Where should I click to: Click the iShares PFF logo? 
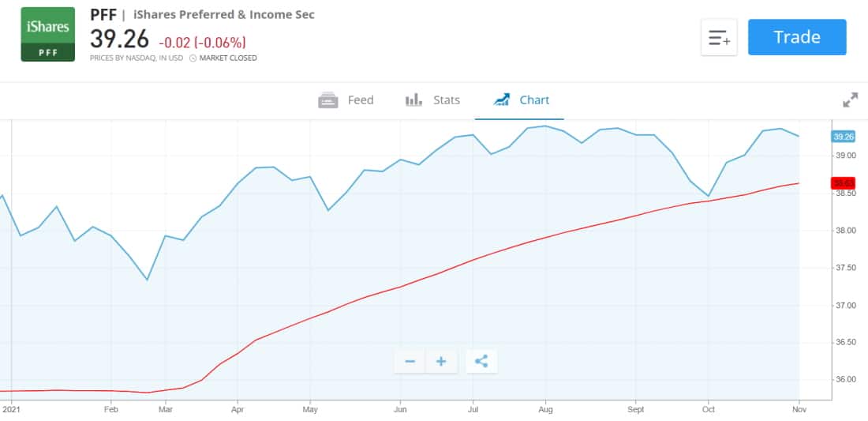pos(47,35)
